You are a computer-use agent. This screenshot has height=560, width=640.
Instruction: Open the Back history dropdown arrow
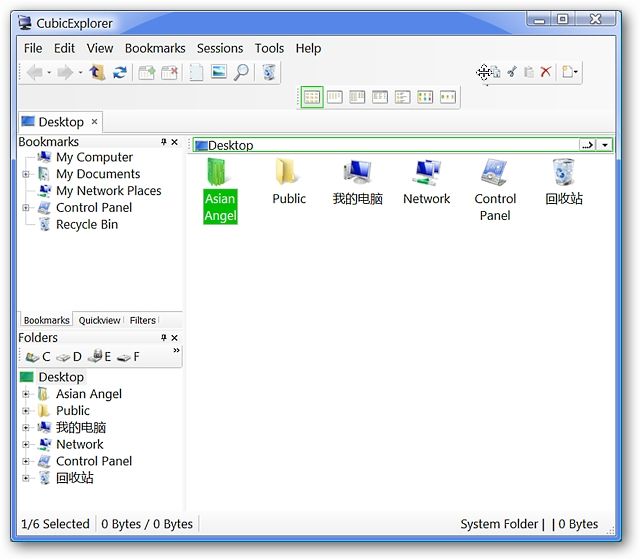[x=49, y=73]
